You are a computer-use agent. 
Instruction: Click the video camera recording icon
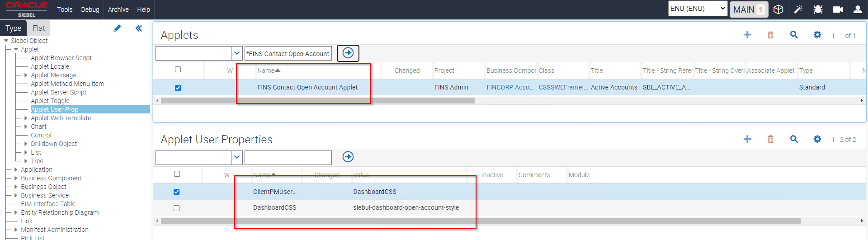[x=838, y=9]
